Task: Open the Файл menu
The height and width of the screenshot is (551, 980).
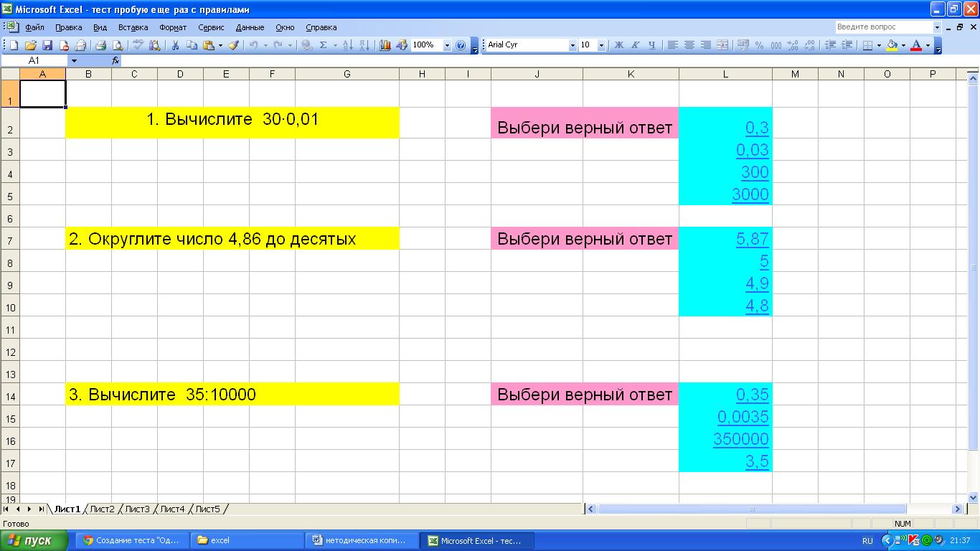Action: 34,27
